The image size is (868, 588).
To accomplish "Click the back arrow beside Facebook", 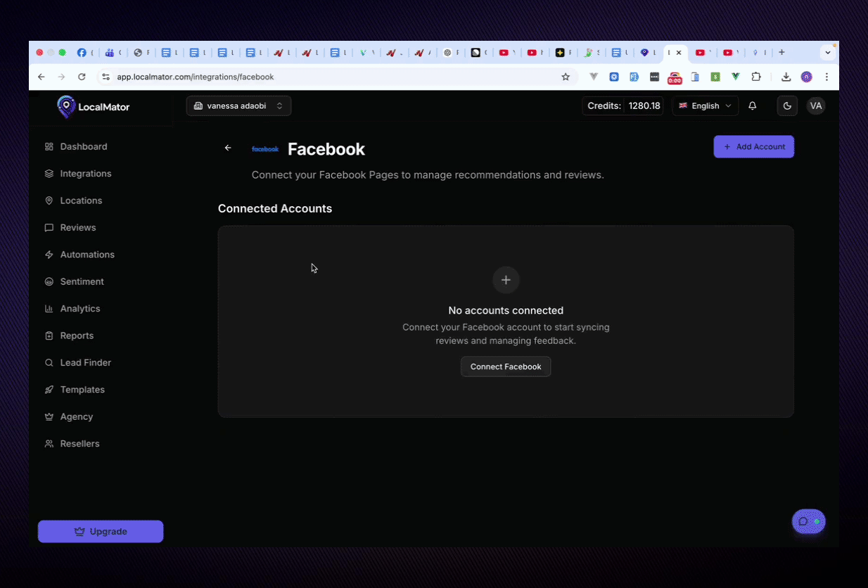I will point(228,148).
